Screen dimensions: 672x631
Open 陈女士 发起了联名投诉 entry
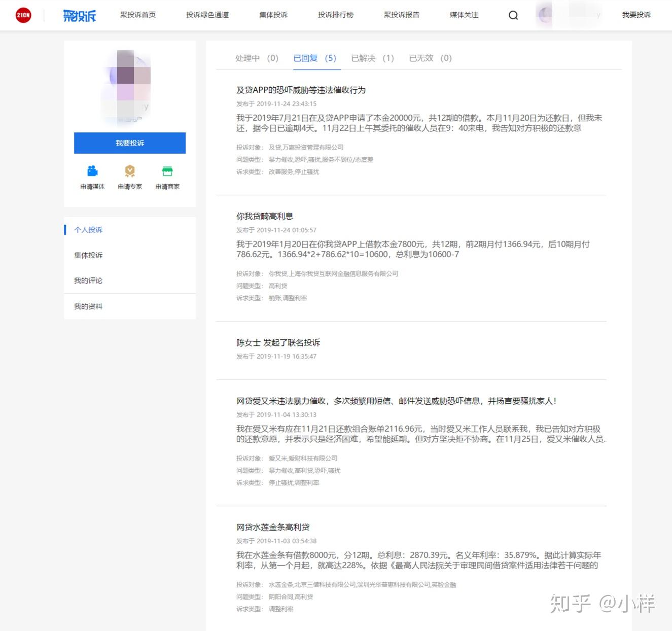click(x=278, y=343)
